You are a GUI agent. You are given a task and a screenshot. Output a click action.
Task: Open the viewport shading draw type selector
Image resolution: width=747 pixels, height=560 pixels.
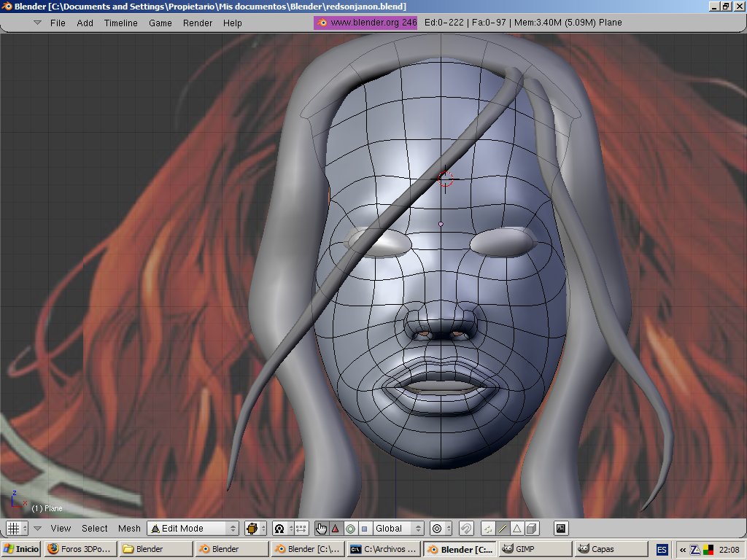pos(255,528)
